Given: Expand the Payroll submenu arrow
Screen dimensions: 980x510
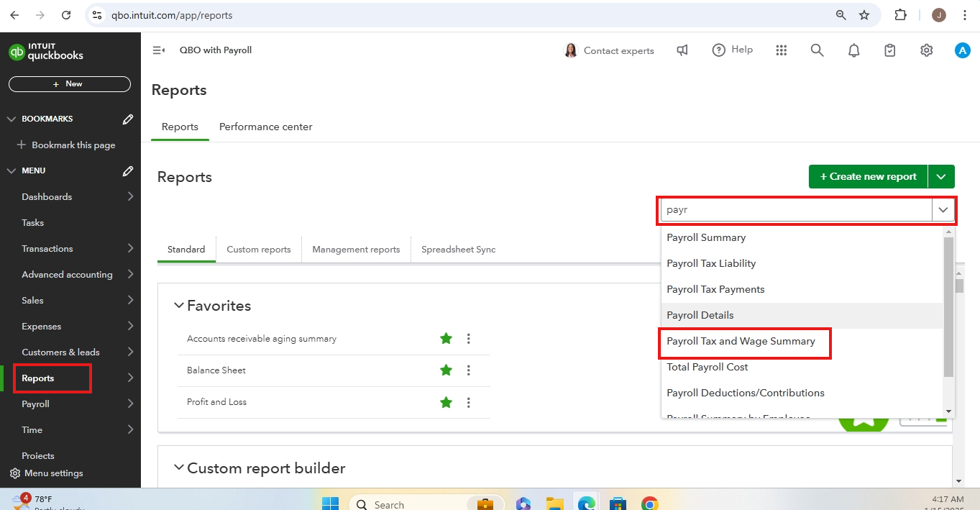Looking at the screenshot, I should [x=130, y=404].
